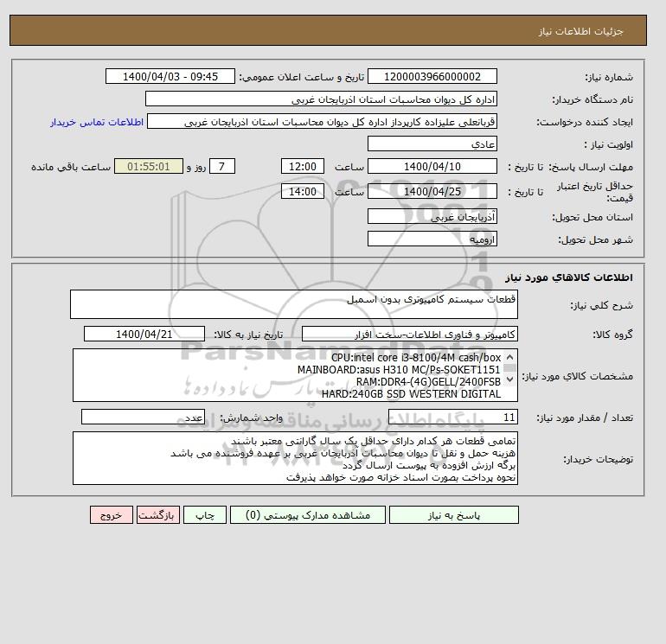
Task: Click buyer organization name field
Action: [x=321, y=99]
